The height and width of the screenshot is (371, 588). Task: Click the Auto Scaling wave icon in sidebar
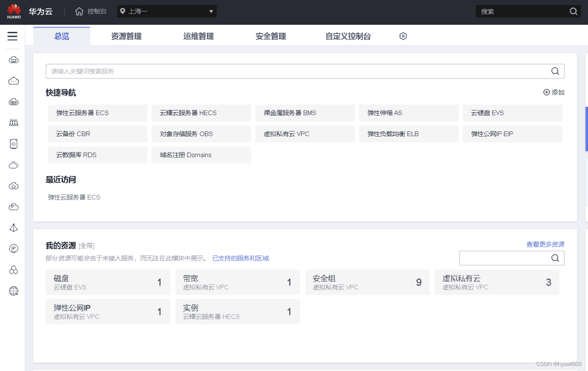point(13,123)
